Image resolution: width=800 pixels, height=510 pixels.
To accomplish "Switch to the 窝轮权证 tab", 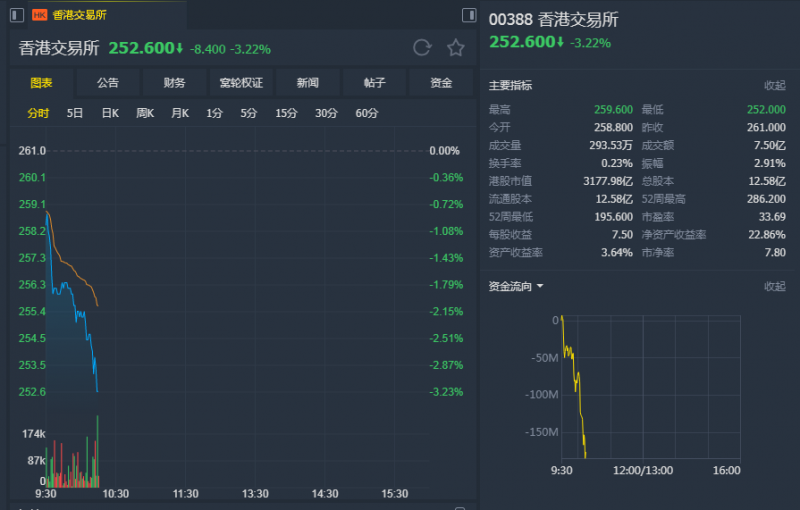I will (241, 83).
